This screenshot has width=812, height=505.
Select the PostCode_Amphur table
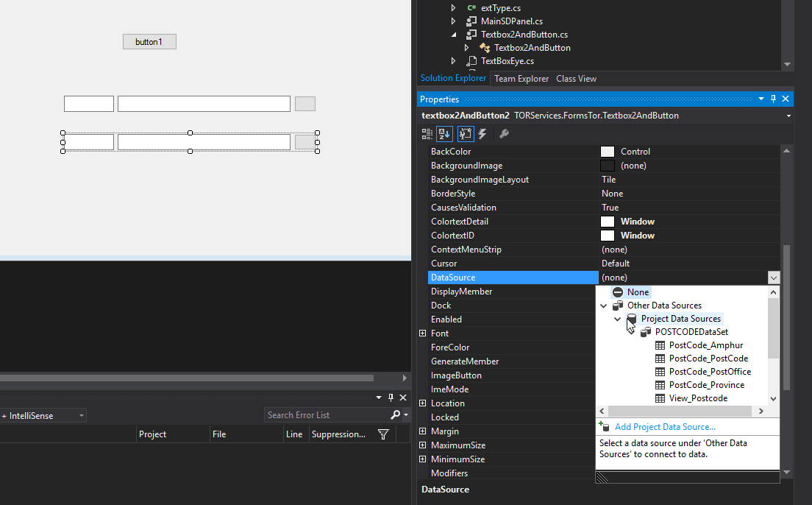point(705,345)
